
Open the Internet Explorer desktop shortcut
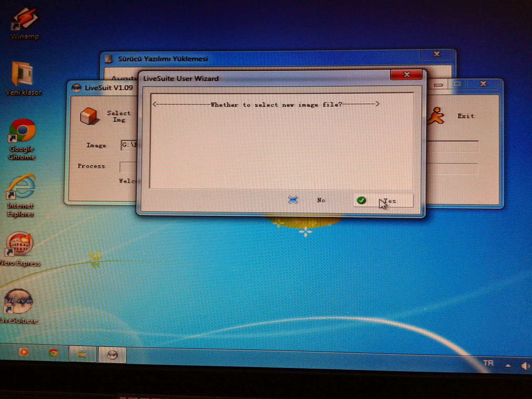(21, 196)
